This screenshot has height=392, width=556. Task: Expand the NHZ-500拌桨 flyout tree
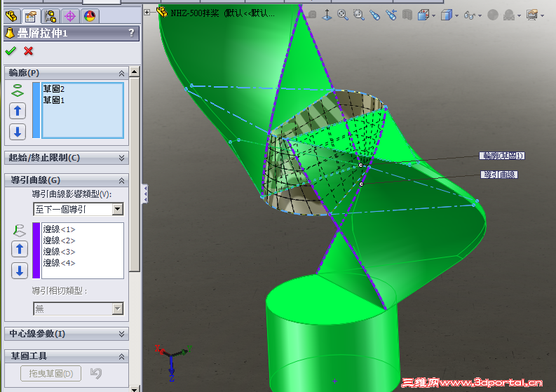(147, 13)
